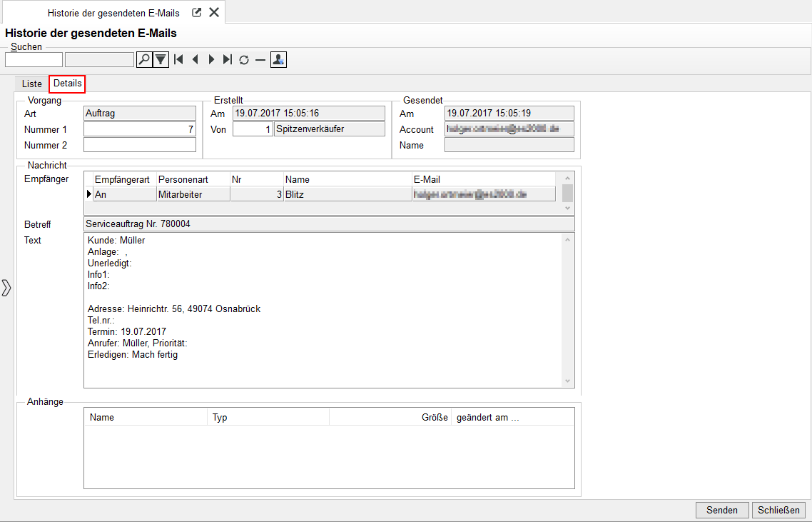Go to the previous record
This screenshot has height=522, width=812.
point(195,59)
